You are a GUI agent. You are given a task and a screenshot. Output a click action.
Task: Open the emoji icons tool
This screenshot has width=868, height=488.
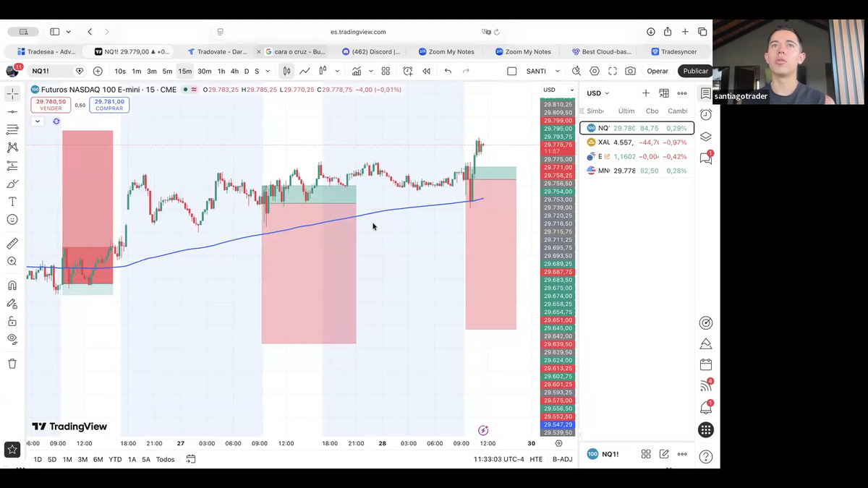click(12, 220)
